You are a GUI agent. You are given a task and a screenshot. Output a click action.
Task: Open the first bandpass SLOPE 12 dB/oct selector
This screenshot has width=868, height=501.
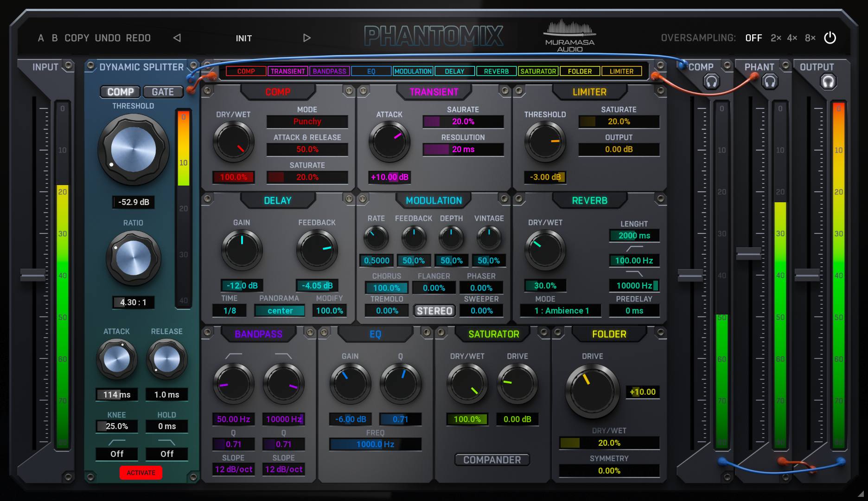[233, 469]
